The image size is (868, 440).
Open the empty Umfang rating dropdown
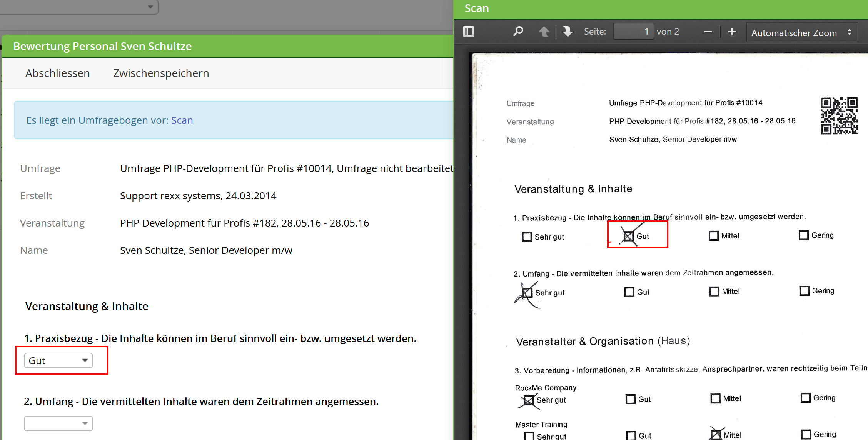coord(58,423)
